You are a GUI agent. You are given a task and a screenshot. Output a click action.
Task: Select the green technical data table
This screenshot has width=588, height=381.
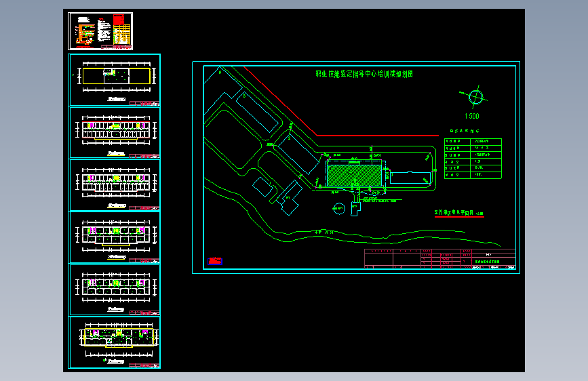point(473,159)
